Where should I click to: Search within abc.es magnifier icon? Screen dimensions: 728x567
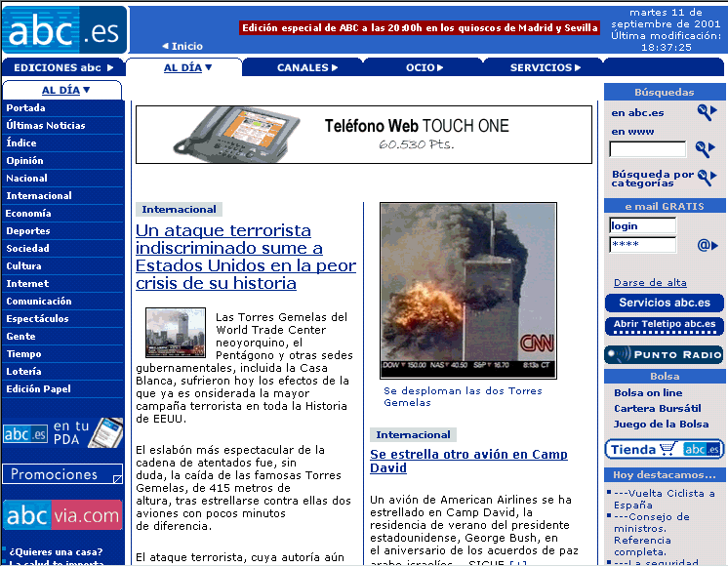coord(708,112)
